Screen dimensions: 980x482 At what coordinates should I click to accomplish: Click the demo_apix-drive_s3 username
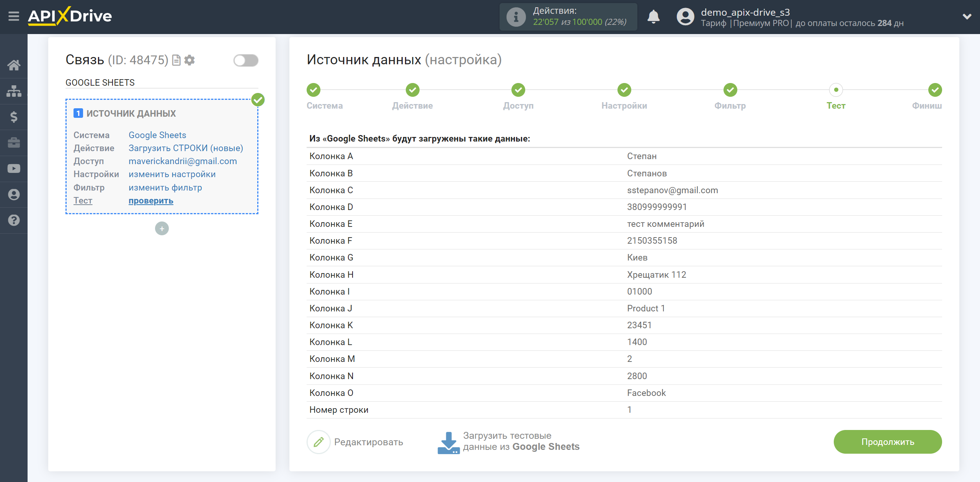(x=745, y=12)
